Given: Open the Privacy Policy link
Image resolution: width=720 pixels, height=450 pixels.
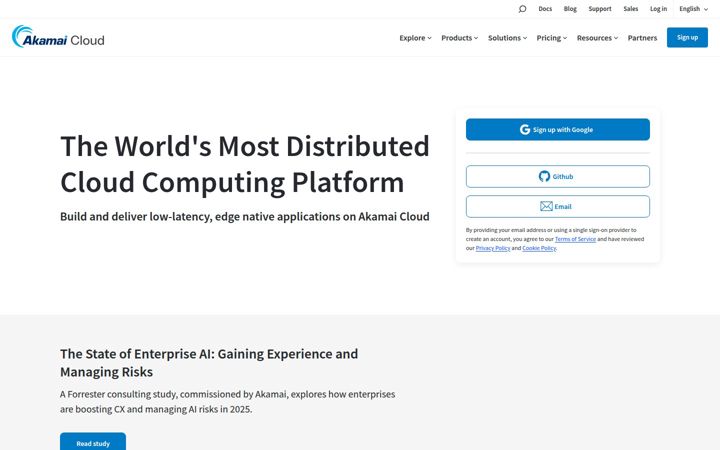Looking at the screenshot, I should pos(493,248).
